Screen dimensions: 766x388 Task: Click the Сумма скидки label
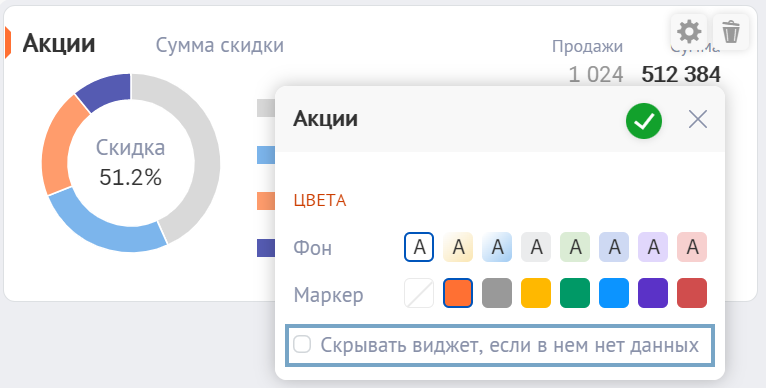click(220, 45)
